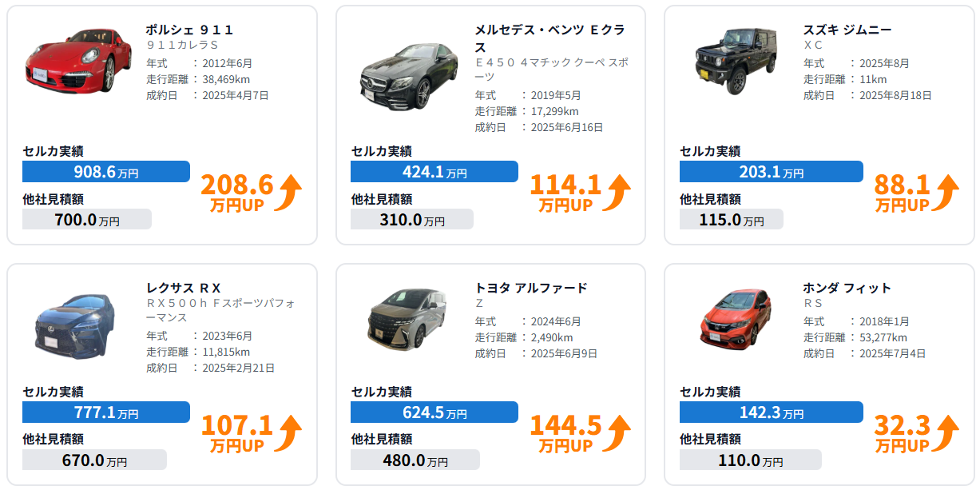Screen dimensions: 980x490
Task: Click the blue 624.5万円 price bar
Action: (434, 413)
